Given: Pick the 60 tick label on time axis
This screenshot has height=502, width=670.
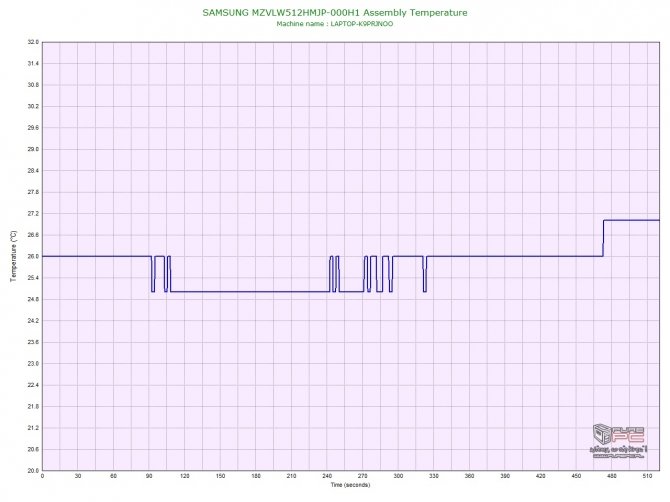Looking at the screenshot, I should pyautogui.click(x=113, y=476).
